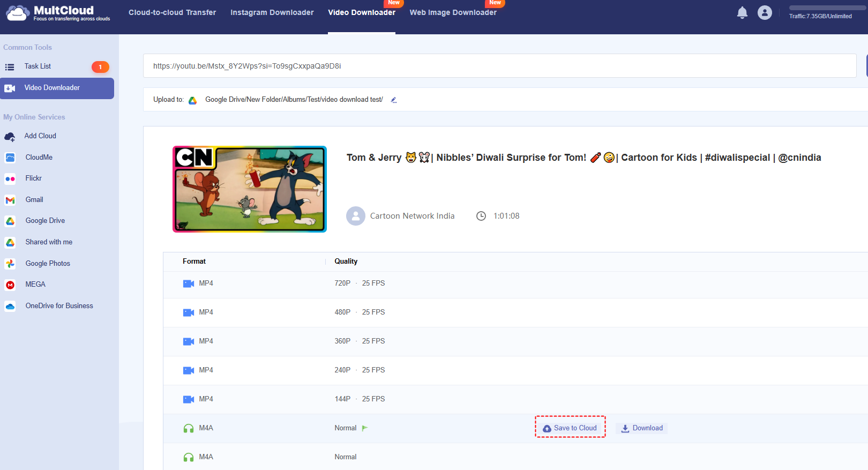The height and width of the screenshot is (470, 868).
Task: Select the 720P 25 FPS row
Action: [x=515, y=284]
